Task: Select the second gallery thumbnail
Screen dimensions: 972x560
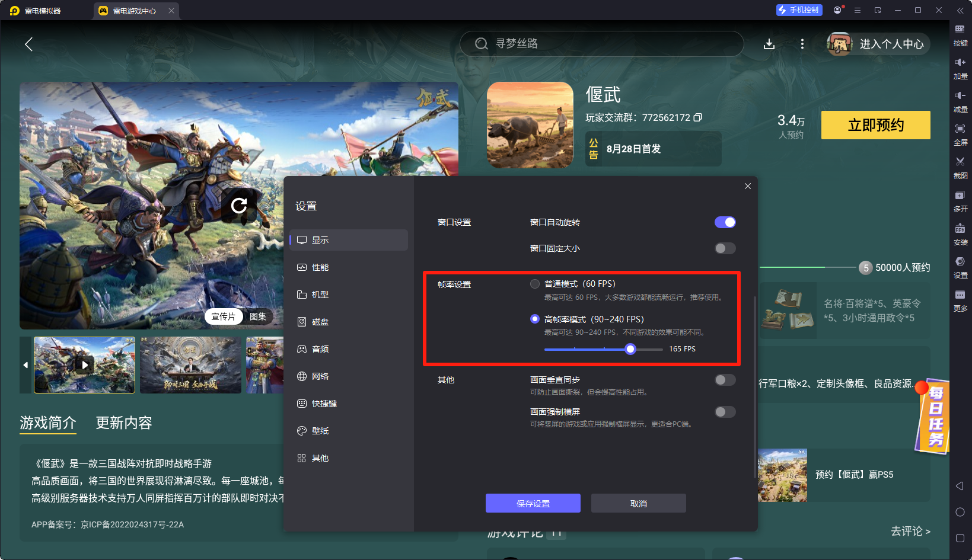Action: 190,365
